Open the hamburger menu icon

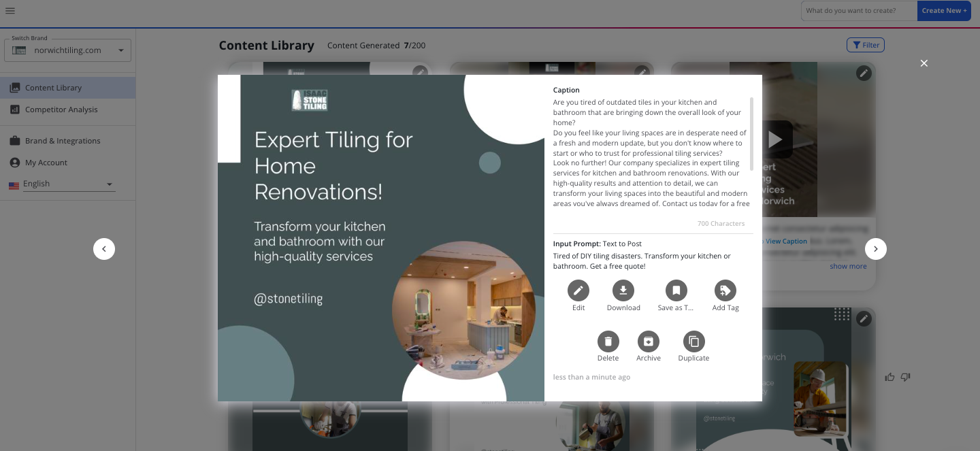(x=10, y=11)
